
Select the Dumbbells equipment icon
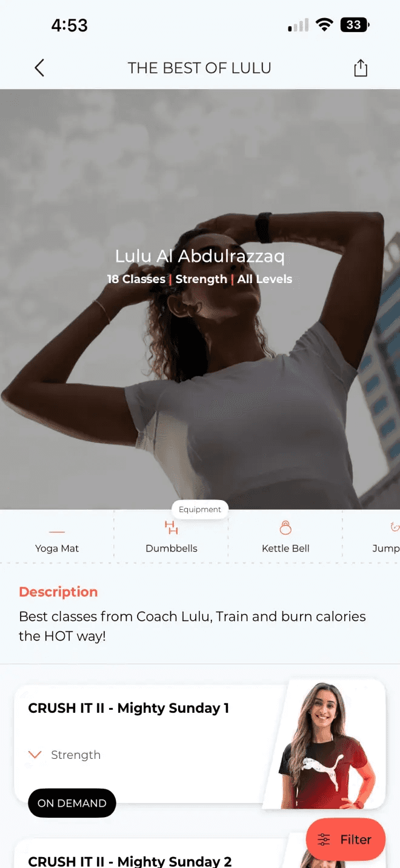click(x=172, y=528)
